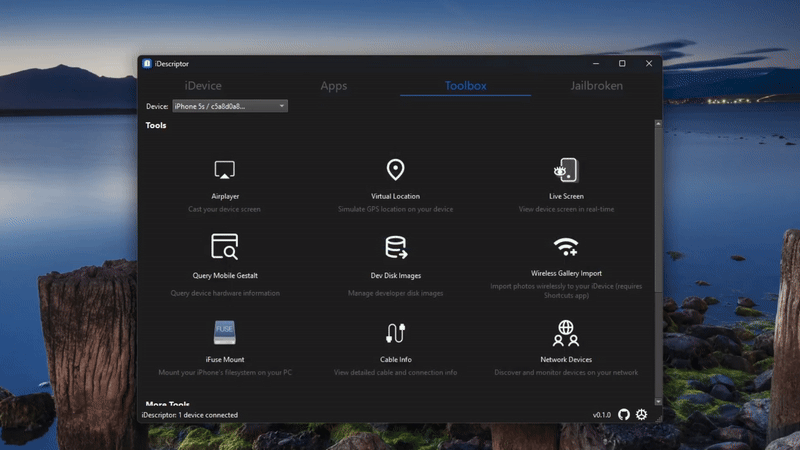Select the Toolbox tab
Image resolution: width=800 pixels, height=450 pixels.
coord(465,86)
